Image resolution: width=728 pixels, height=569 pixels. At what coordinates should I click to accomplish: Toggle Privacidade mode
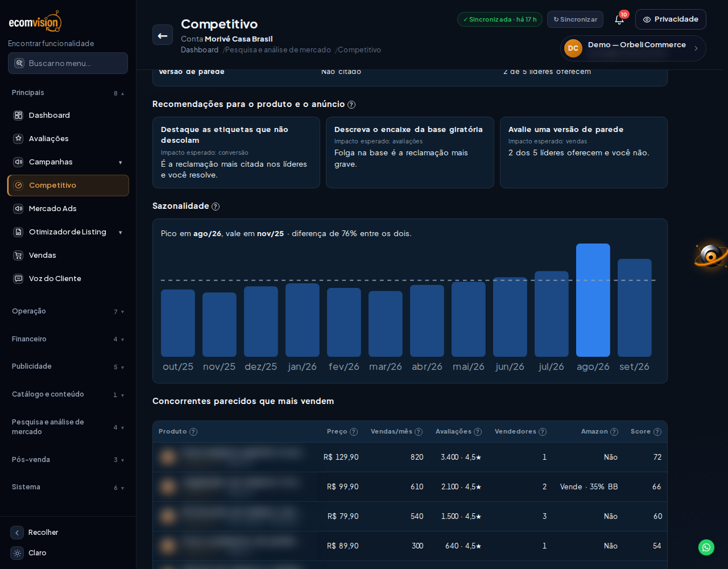[671, 19]
